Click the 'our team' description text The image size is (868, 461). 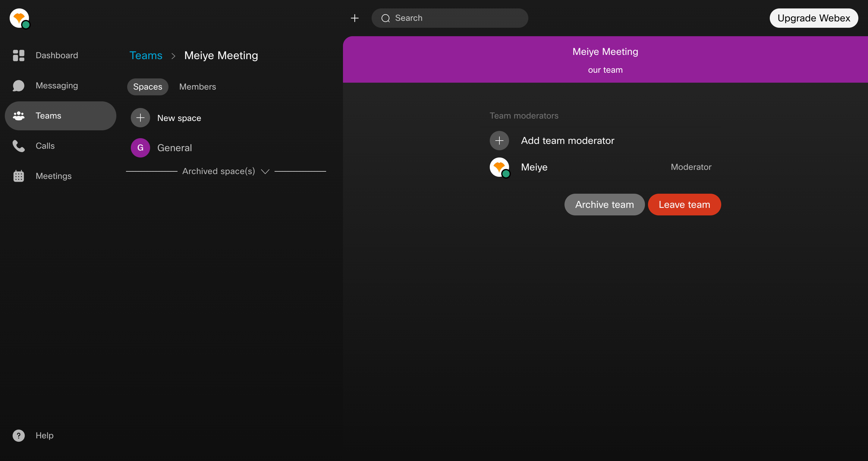click(605, 70)
